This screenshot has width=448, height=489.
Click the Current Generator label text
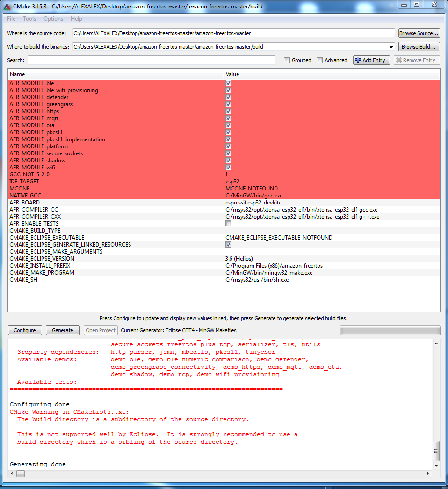point(179,330)
